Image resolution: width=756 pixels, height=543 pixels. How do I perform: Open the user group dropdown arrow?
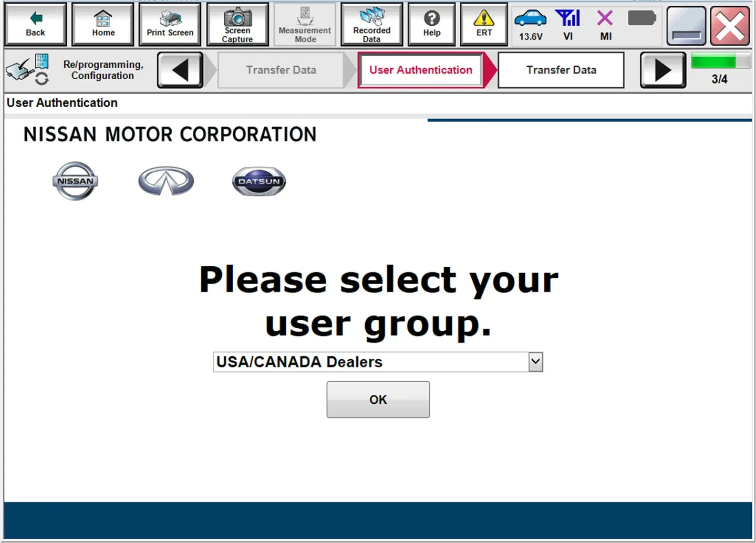pos(535,362)
